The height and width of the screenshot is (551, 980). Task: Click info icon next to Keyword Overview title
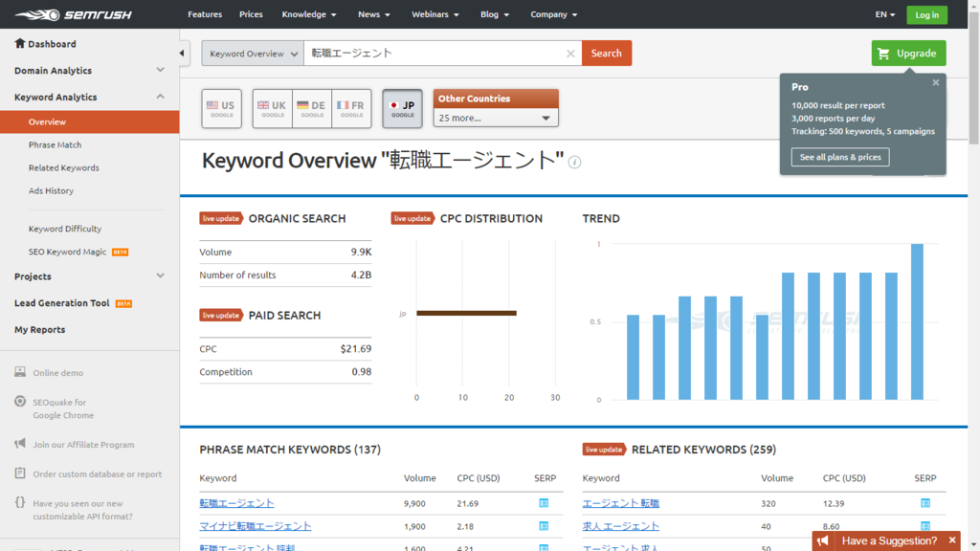574,163
